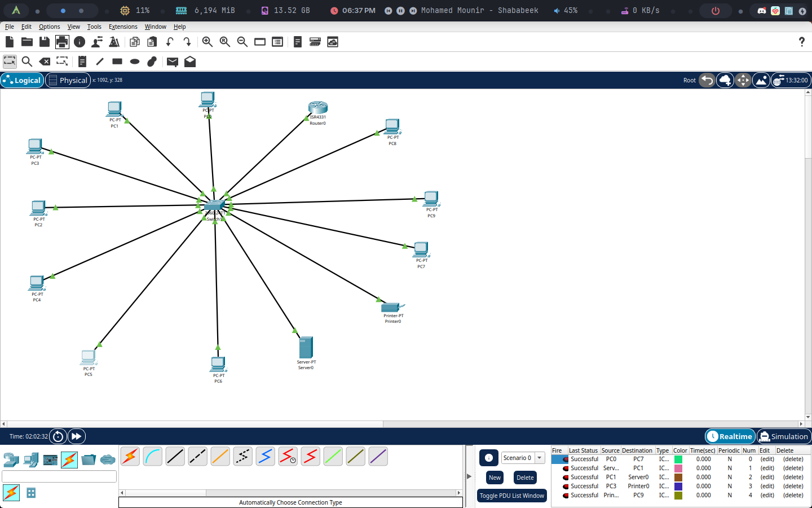This screenshot has width=812, height=508.
Task: Select the cyan Console cable connection
Action: point(152,456)
